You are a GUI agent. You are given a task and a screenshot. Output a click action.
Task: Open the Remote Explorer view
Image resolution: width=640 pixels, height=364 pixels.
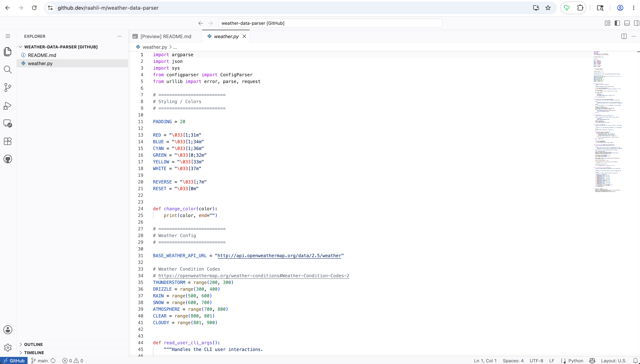[x=8, y=123]
